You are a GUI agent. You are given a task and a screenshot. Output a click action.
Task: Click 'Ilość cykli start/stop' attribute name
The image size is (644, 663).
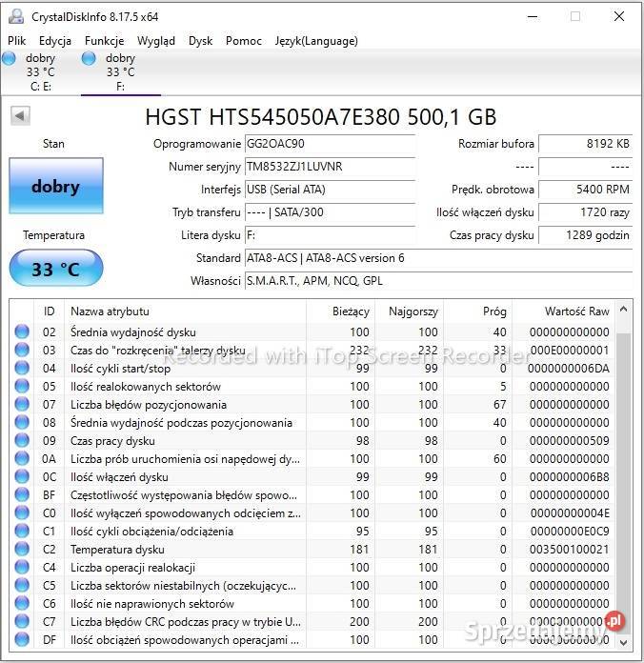click(121, 369)
